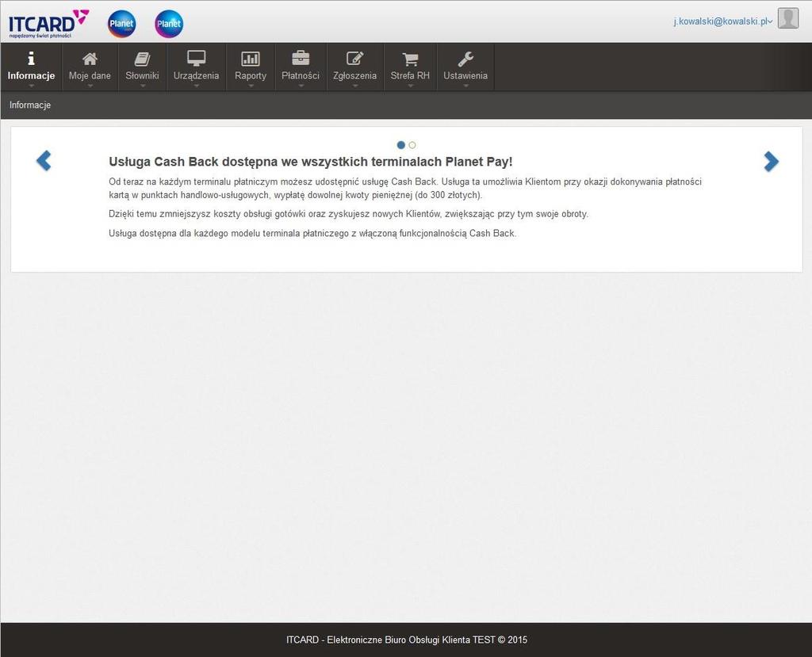Expand the arrow under Urządzenia
The image size is (812, 657).
tap(197, 86)
